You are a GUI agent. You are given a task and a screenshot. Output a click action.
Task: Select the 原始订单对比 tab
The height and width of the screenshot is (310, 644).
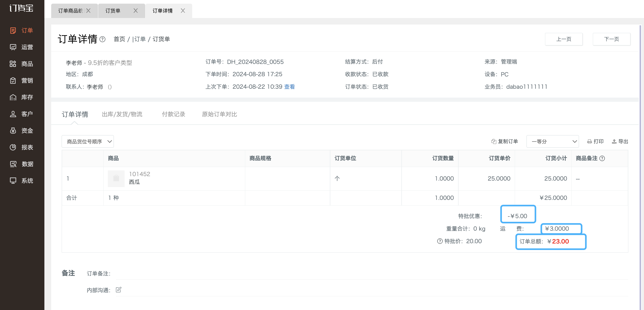click(220, 114)
